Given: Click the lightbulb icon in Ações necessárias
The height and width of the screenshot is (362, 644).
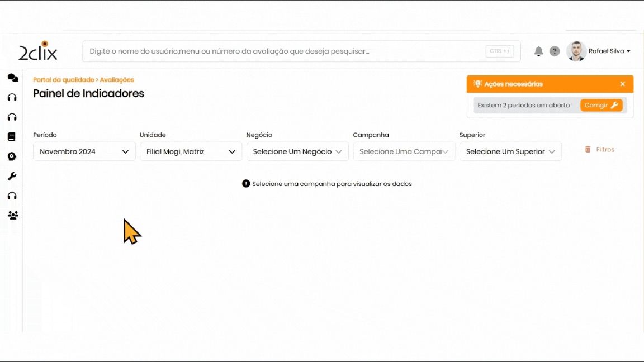Looking at the screenshot, I should [x=477, y=84].
